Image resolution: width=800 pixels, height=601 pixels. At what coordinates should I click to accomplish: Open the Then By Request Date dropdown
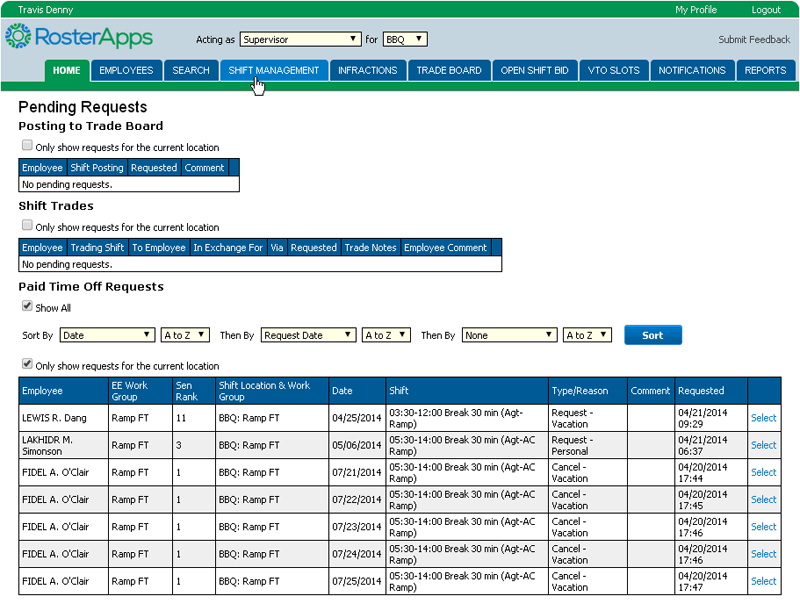coord(308,335)
